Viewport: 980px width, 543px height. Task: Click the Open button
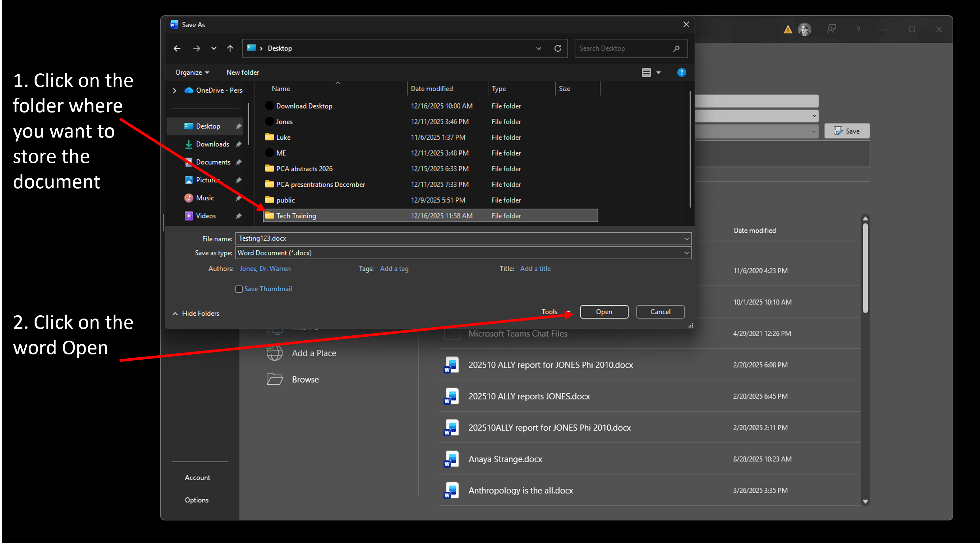pyautogui.click(x=604, y=312)
